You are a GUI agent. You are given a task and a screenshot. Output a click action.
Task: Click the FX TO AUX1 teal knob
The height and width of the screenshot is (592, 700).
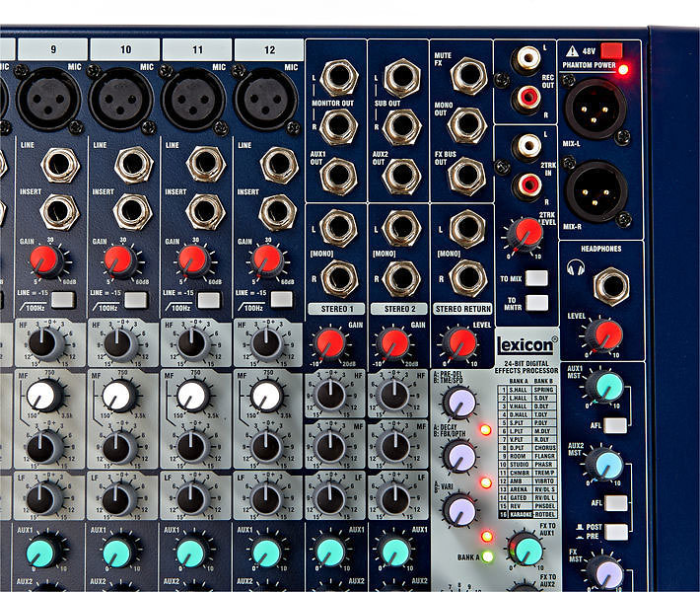coord(527,551)
